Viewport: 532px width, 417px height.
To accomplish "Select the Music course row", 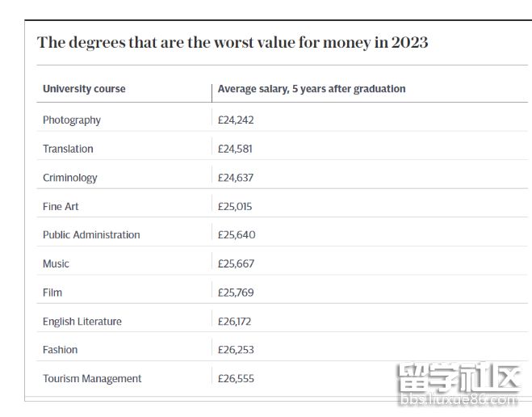I will [x=56, y=263].
